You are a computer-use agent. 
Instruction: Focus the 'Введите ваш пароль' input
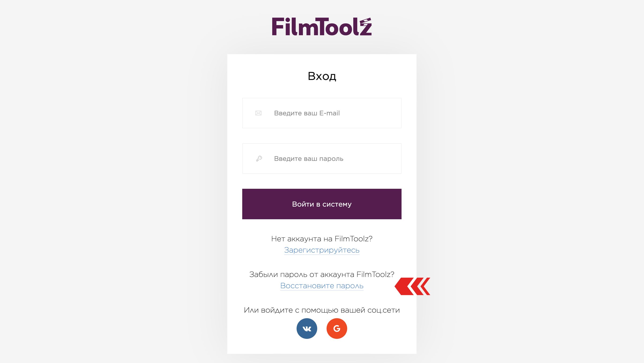pos(322,159)
